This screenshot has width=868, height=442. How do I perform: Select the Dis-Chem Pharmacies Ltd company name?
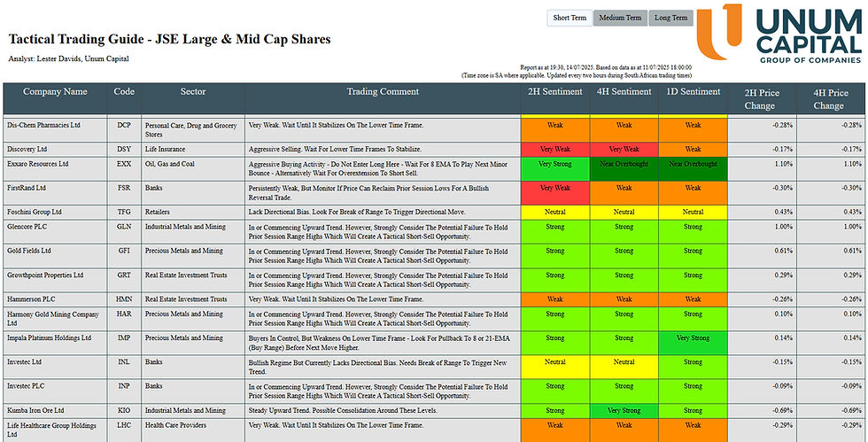pyautogui.click(x=43, y=125)
